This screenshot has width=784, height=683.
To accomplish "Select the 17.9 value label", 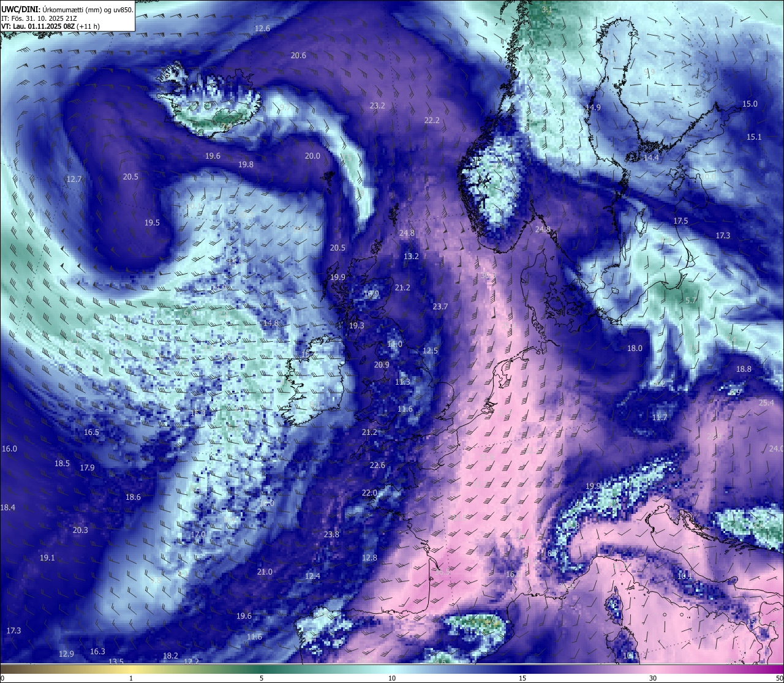I will (87, 468).
